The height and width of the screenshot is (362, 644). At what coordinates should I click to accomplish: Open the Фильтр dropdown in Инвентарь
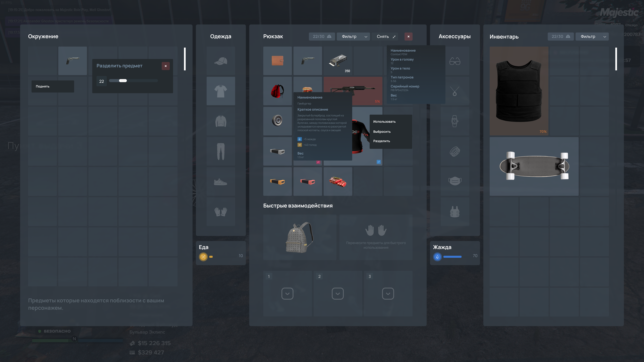tap(592, 36)
